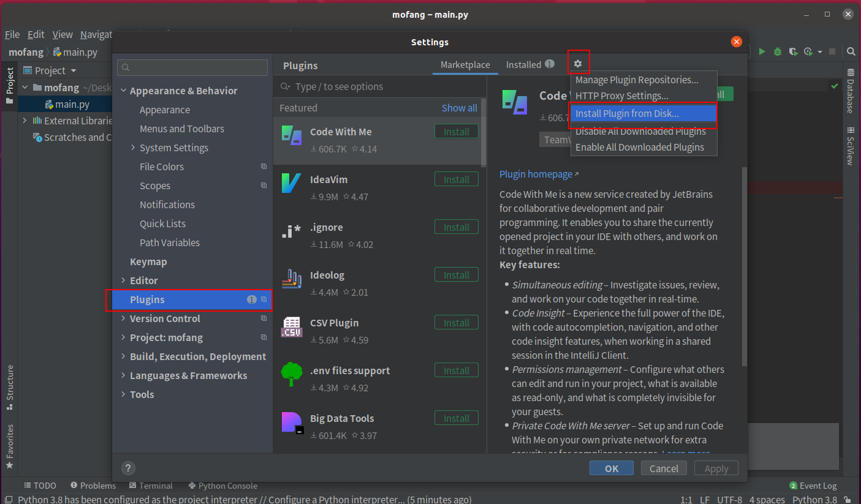The image size is (861, 504).
Task: Click Show all featured plugins link
Action: pos(459,108)
